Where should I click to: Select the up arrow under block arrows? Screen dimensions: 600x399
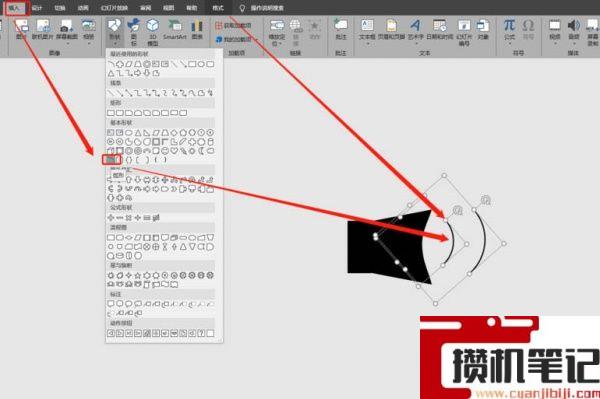point(129,179)
